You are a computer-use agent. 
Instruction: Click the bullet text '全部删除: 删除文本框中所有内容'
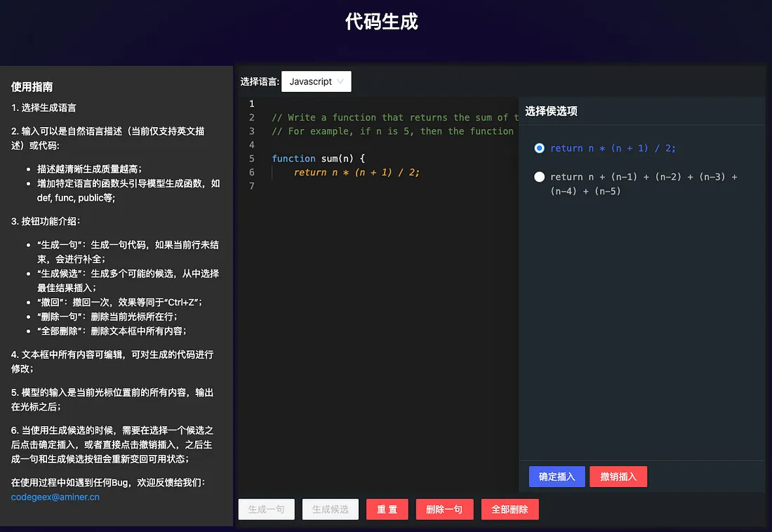pyautogui.click(x=112, y=331)
